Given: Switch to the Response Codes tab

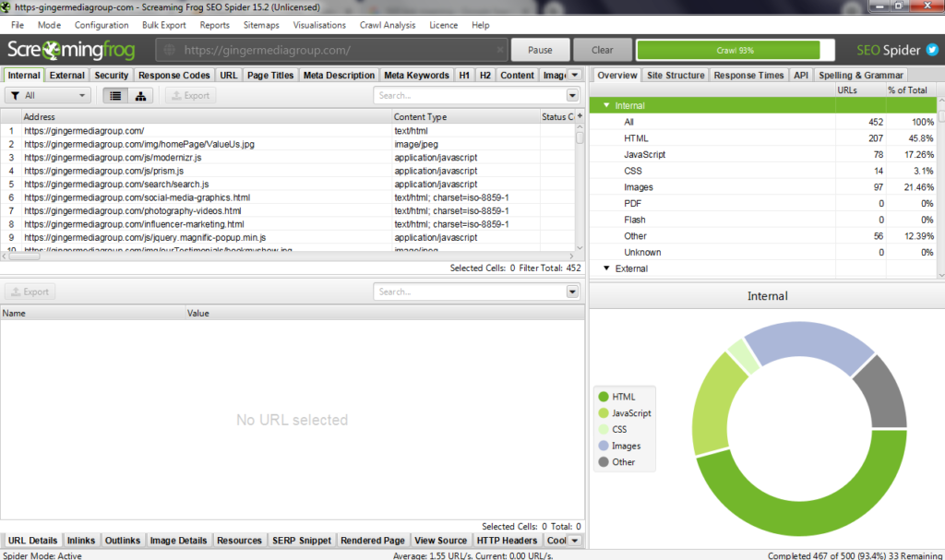Looking at the screenshot, I should click(x=174, y=76).
